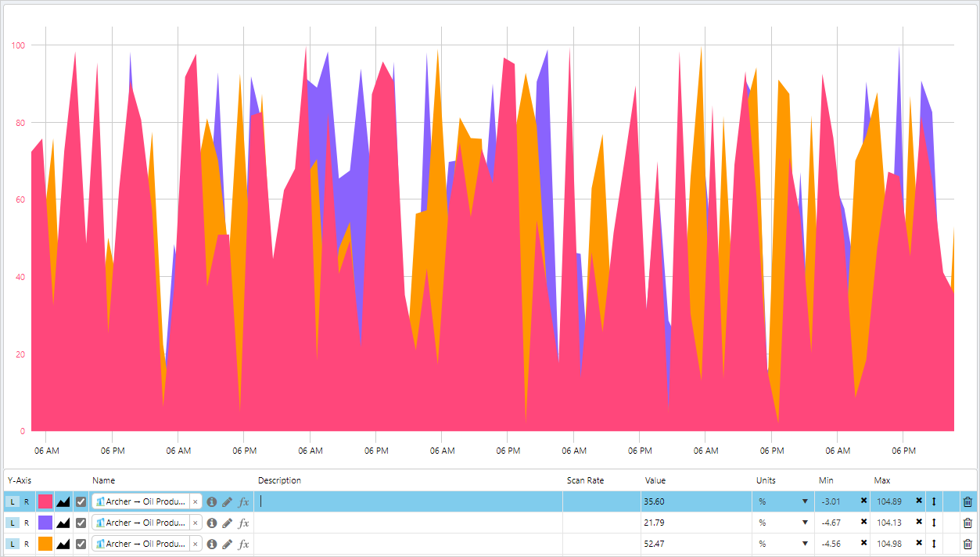
Task: Open Units dropdown for the pink trend
Action: [804, 501]
